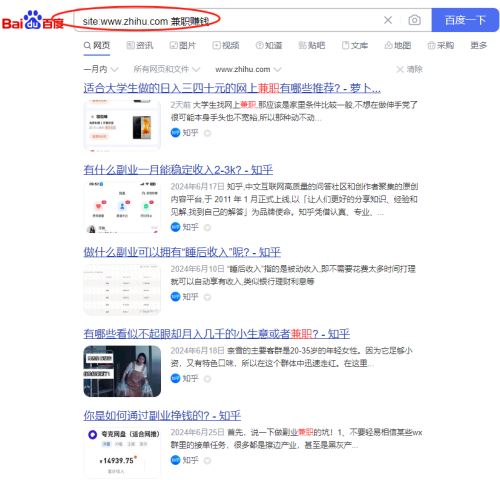Switch to the 地图 tab
Screen dimensions: 500x480
(398, 45)
